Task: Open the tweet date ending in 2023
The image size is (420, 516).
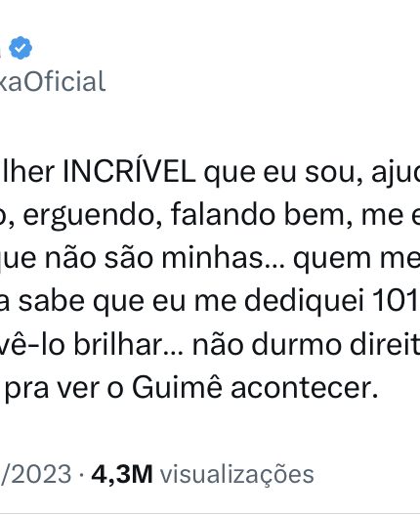Action: [x=35, y=474]
